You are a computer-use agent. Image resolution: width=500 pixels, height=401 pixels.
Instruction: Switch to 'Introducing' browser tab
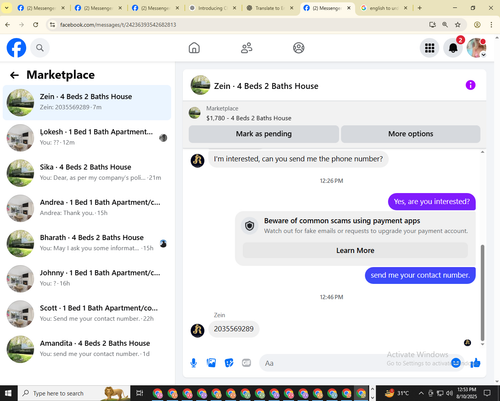(x=213, y=8)
